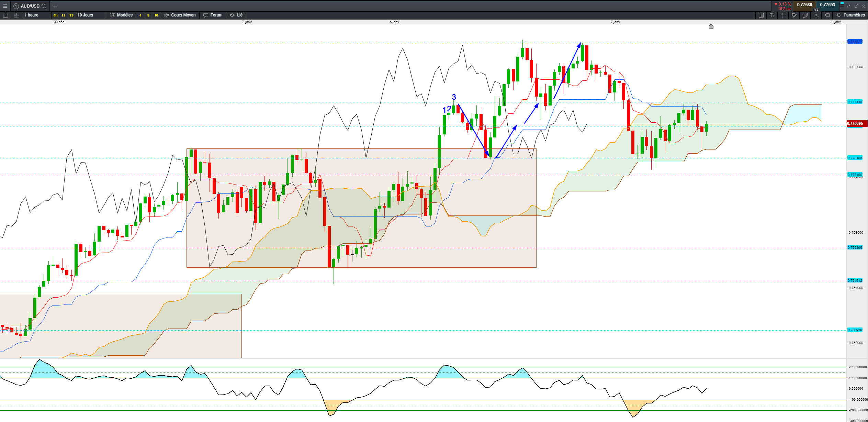This screenshot has width=868, height=422.
Task: Click the 0,13 % daily change readout
Action: pos(782,4)
